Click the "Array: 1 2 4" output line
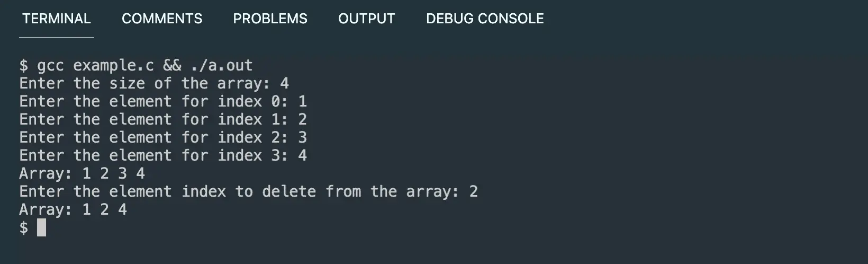868x264 pixels. [x=73, y=210]
